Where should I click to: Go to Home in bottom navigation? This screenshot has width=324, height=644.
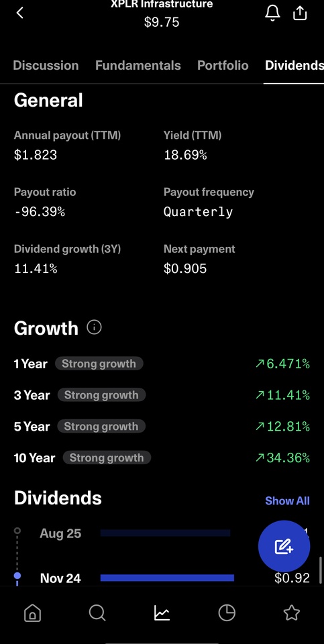pos(32,613)
